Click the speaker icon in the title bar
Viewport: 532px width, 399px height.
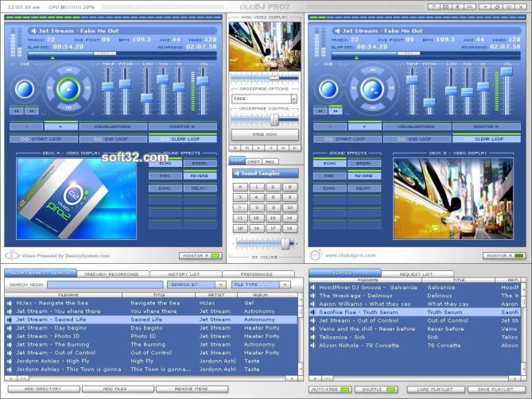tap(458, 7)
